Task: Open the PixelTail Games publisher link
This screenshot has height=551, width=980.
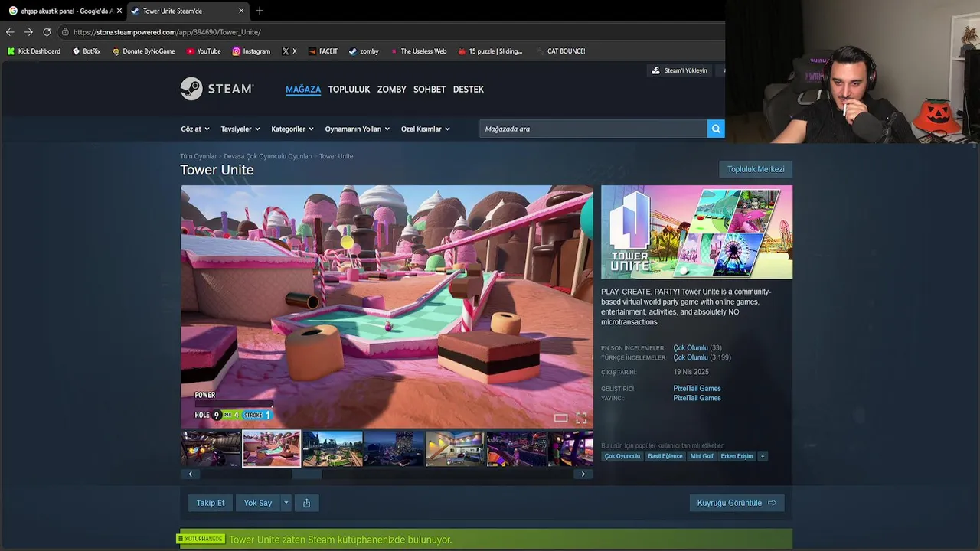Action: click(697, 398)
